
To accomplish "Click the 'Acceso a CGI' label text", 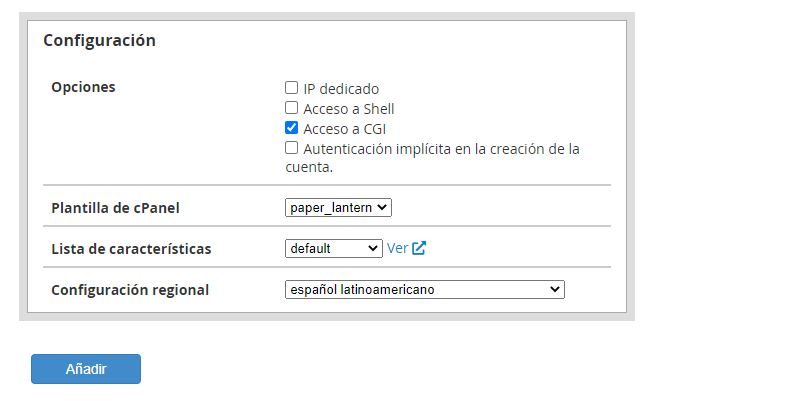I will click(x=344, y=129).
